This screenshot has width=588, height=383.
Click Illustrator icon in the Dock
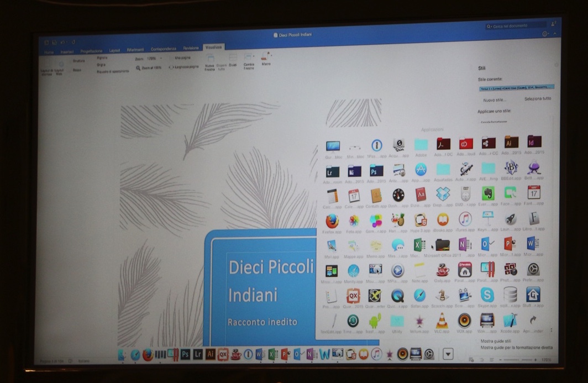click(x=211, y=354)
